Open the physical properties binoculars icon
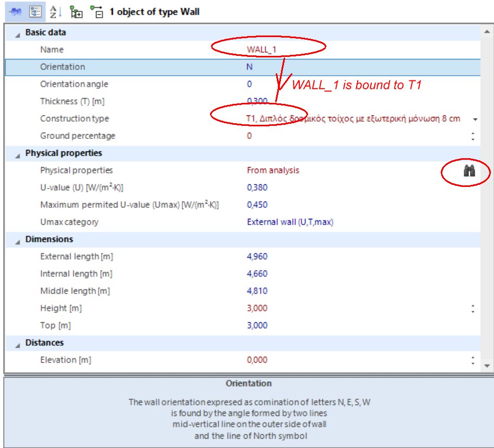This screenshot has height=448, width=494. coord(469,171)
